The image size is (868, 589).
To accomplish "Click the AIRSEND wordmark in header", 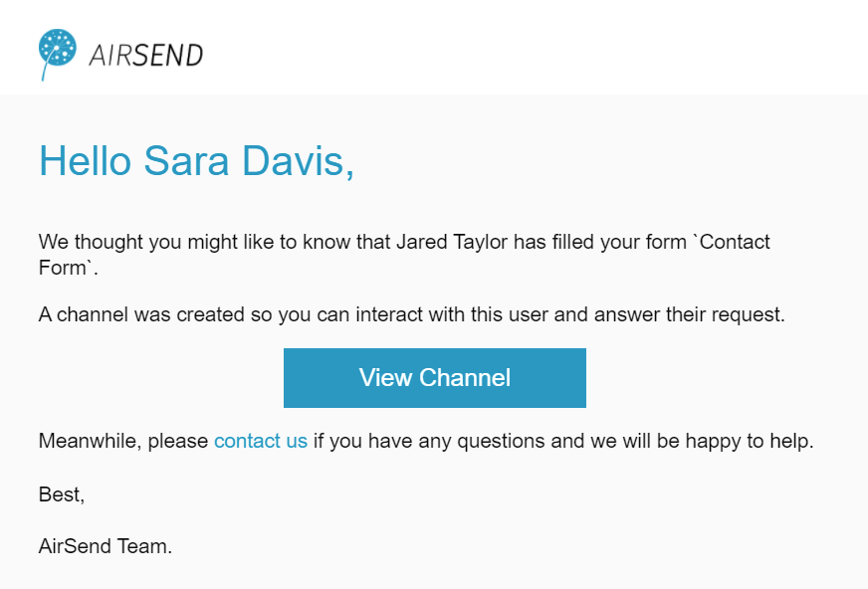I will (146, 56).
